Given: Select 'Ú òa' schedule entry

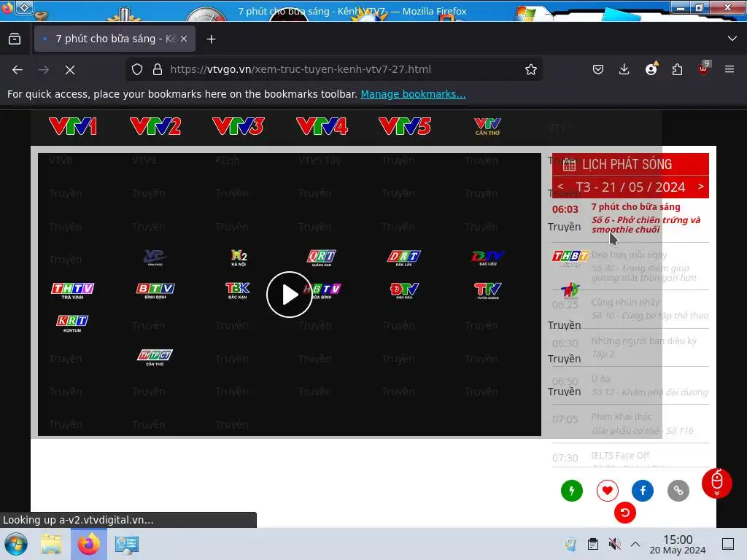Looking at the screenshot, I should tap(630, 386).
